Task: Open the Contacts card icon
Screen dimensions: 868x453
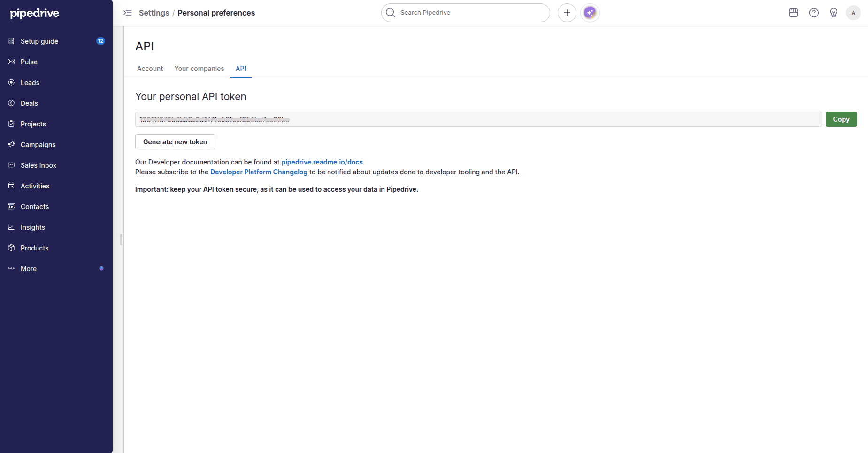Action: click(x=11, y=206)
